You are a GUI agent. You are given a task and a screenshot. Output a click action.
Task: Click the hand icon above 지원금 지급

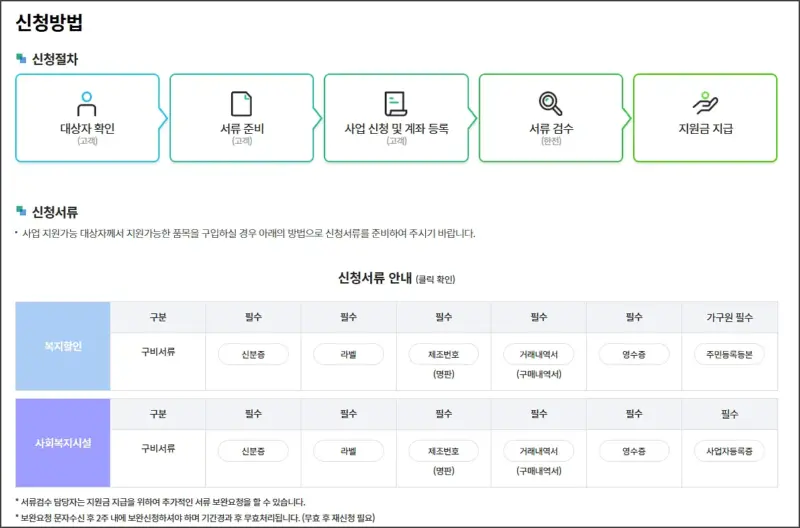click(x=706, y=103)
